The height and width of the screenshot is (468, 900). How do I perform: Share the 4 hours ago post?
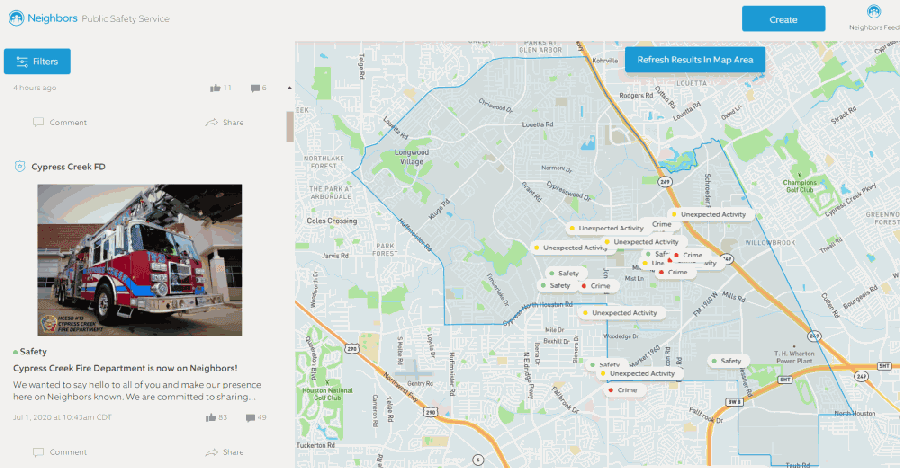pyautogui.click(x=224, y=122)
